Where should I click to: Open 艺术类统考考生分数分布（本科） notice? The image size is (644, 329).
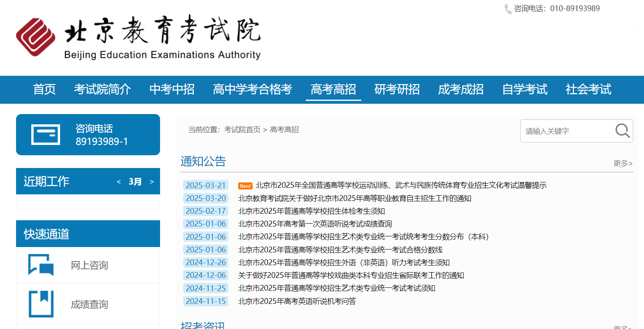tap(364, 237)
